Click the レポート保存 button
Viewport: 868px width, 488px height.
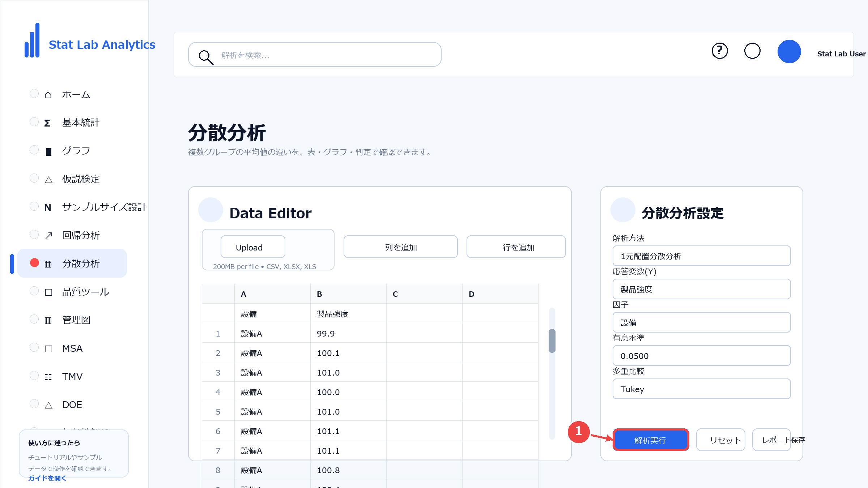point(771,440)
